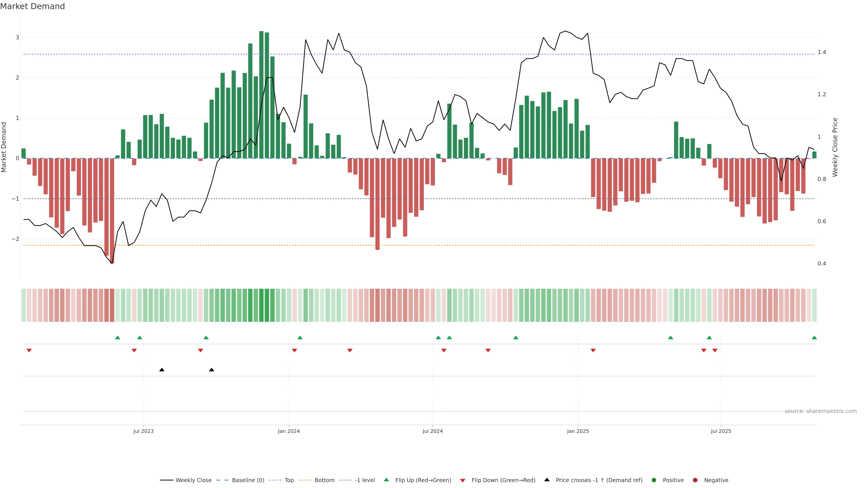
Task: Click second black price-cross triangle marker
Action: (211, 370)
